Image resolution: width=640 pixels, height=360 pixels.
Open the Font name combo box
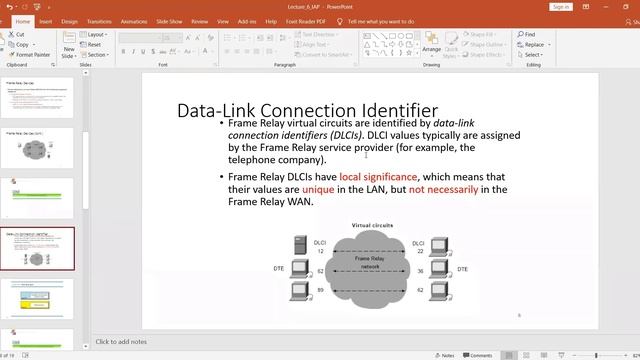coord(140,38)
